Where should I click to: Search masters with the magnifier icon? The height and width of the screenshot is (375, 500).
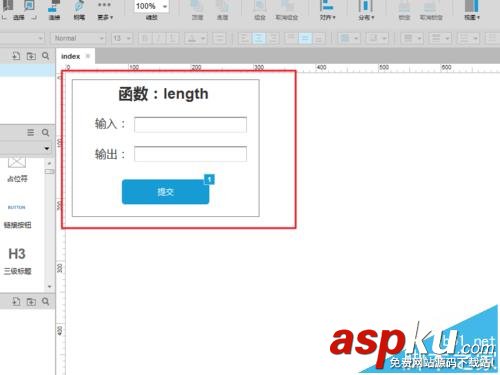point(46,302)
